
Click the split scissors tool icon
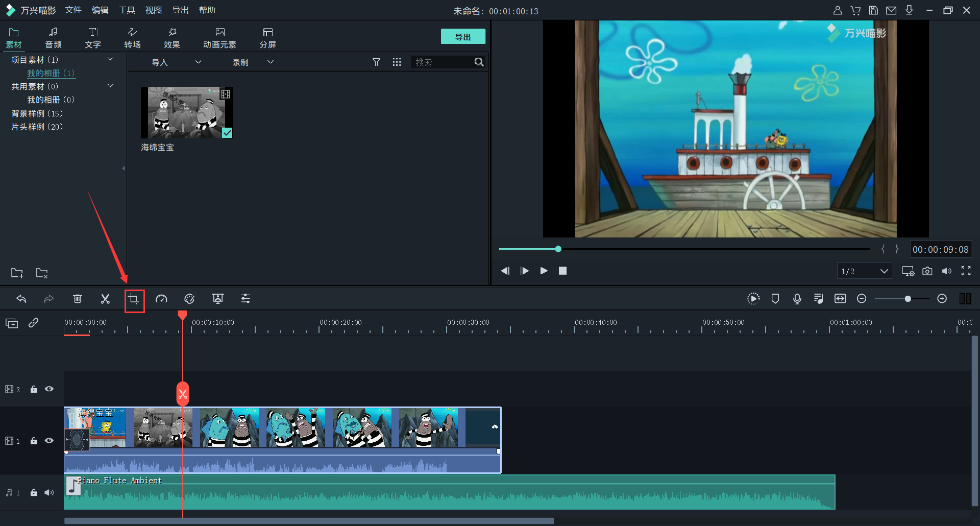105,299
